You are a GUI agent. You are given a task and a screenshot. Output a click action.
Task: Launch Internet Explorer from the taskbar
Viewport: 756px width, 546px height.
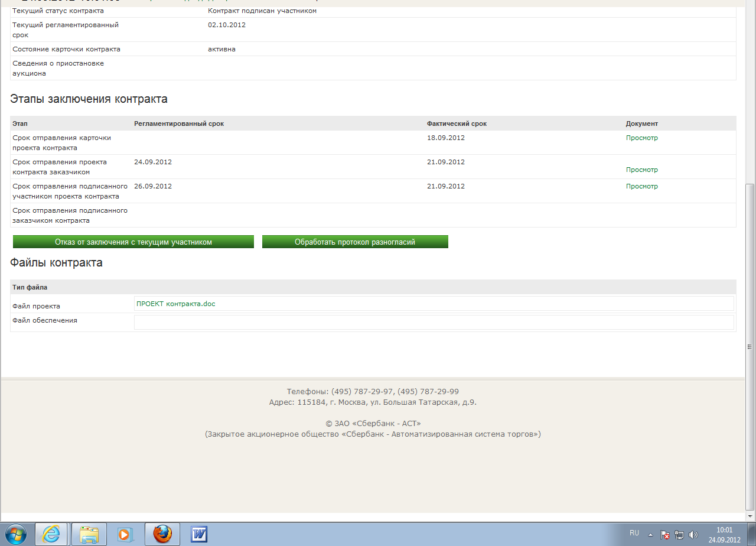51,534
